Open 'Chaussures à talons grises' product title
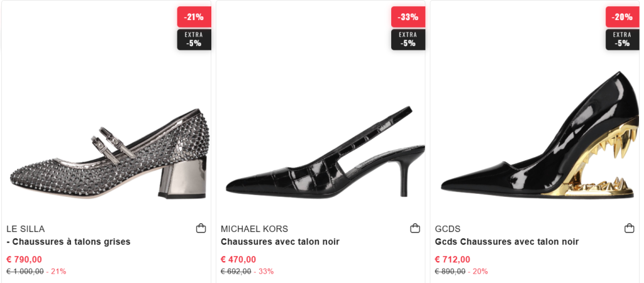Image resolution: width=644 pixels, height=283 pixels. [x=69, y=242]
